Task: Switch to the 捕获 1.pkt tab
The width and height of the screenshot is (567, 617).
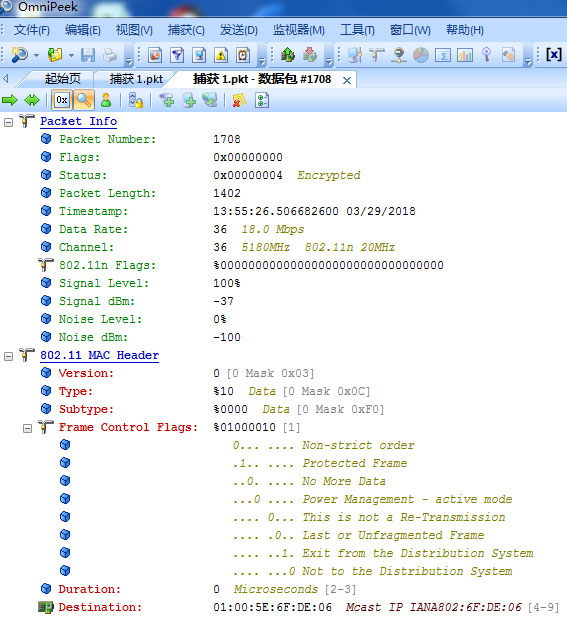Action: click(x=136, y=79)
